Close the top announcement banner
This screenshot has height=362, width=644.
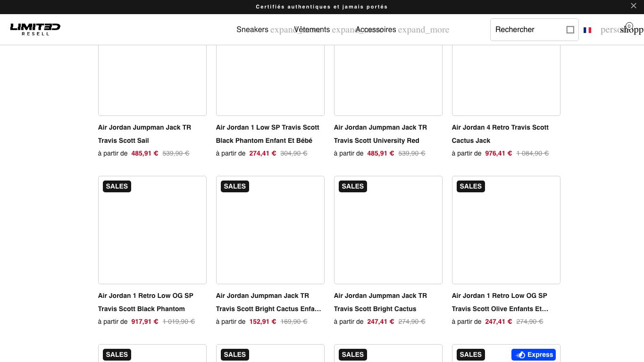634,6
